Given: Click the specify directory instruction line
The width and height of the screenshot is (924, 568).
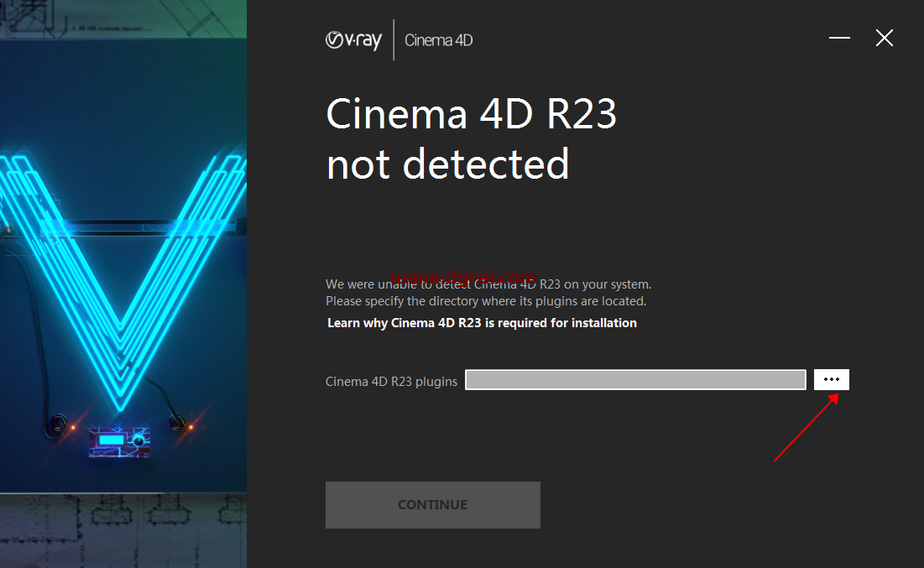Looking at the screenshot, I should pyautogui.click(x=487, y=300).
